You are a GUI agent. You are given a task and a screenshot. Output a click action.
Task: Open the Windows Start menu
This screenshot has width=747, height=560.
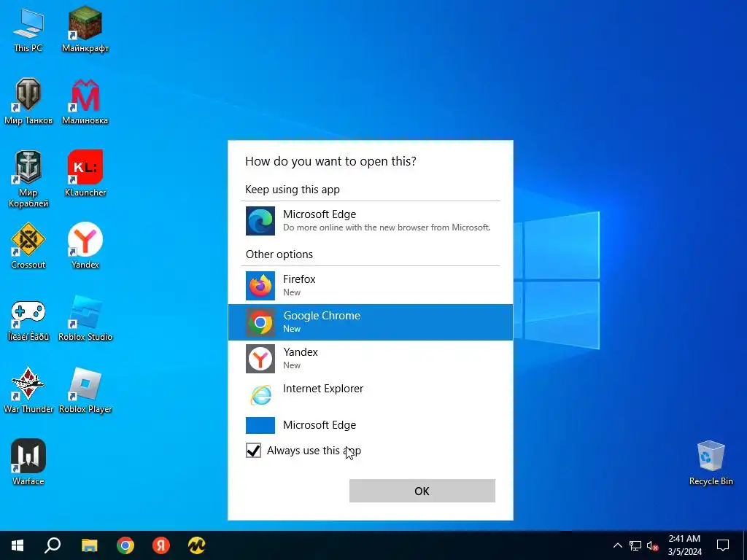[x=18, y=545]
